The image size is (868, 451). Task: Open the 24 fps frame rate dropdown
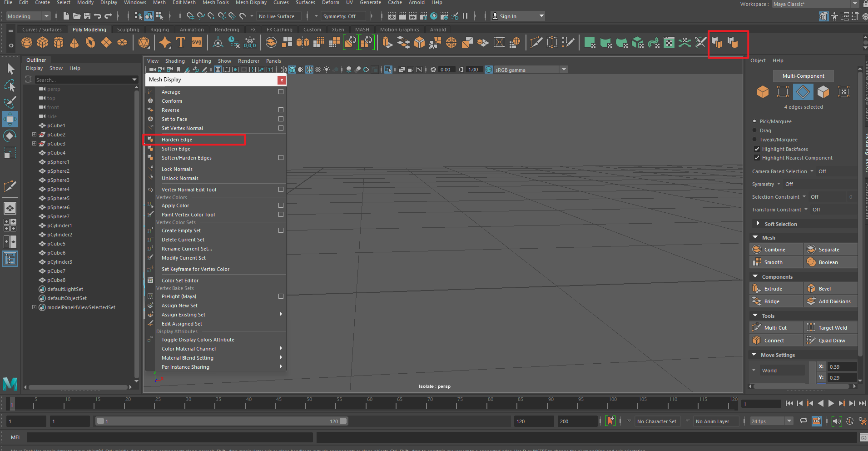771,421
